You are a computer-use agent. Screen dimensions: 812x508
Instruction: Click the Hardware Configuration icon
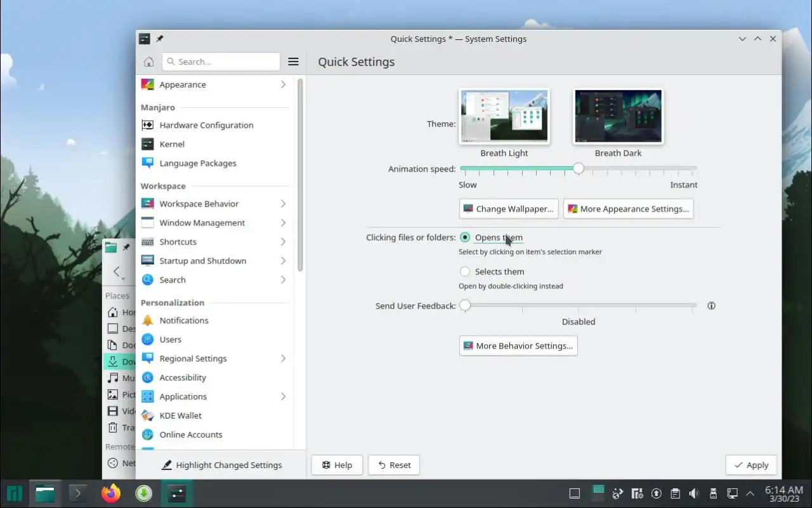click(147, 125)
